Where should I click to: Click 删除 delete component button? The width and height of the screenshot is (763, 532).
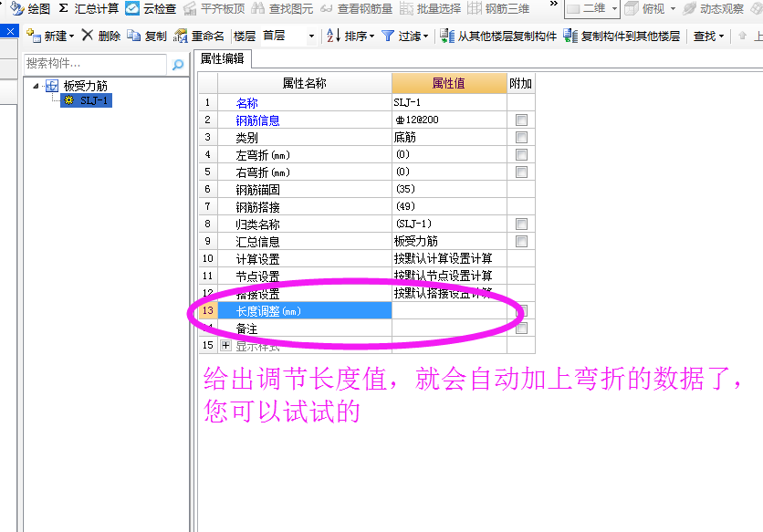tap(101, 36)
